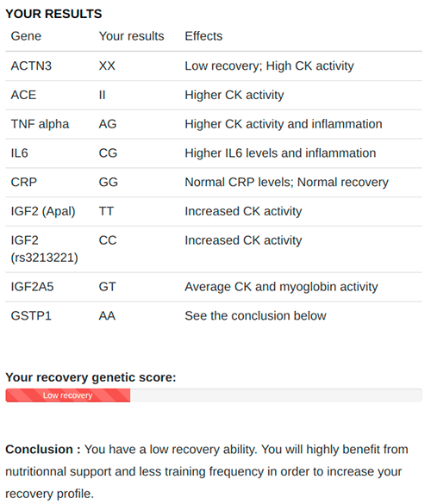This screenshot has height=504, width=431.
Task: Click the IL6 gene label
Action: [19, 153]
